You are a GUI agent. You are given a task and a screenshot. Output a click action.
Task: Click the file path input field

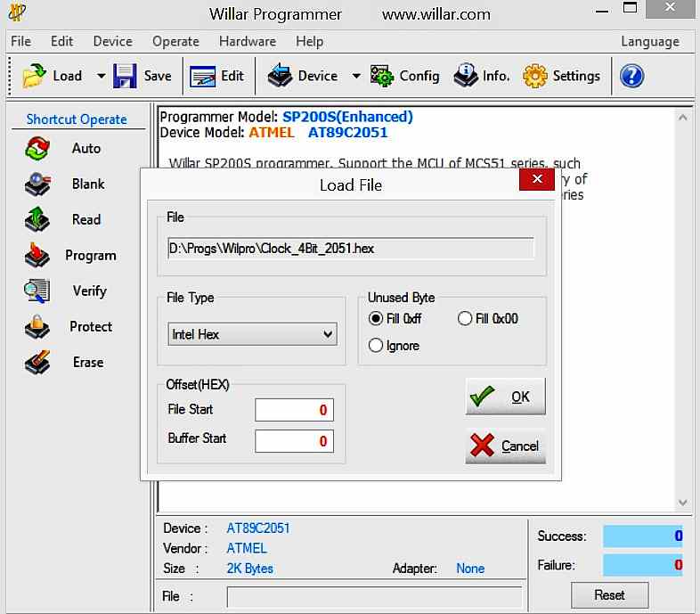click(351, 249)
